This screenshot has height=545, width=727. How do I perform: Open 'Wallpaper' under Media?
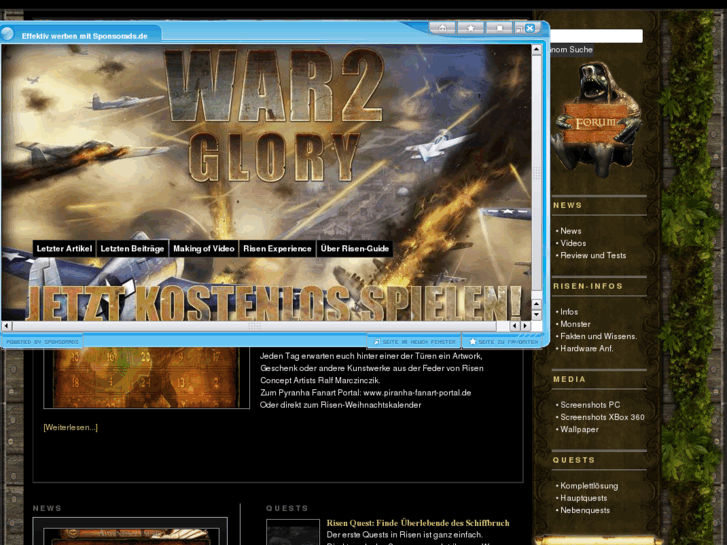[x=579, y=430]
